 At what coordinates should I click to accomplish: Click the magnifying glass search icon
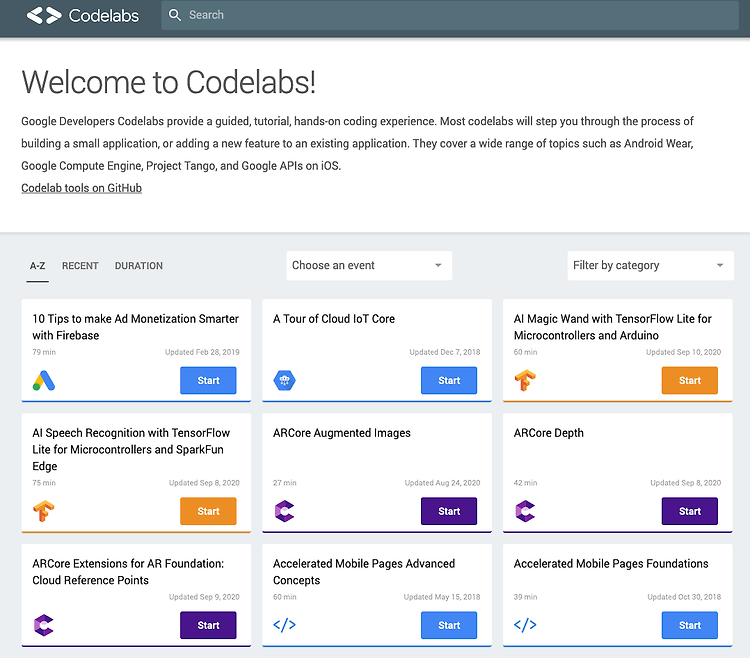(x=175, y=15)
